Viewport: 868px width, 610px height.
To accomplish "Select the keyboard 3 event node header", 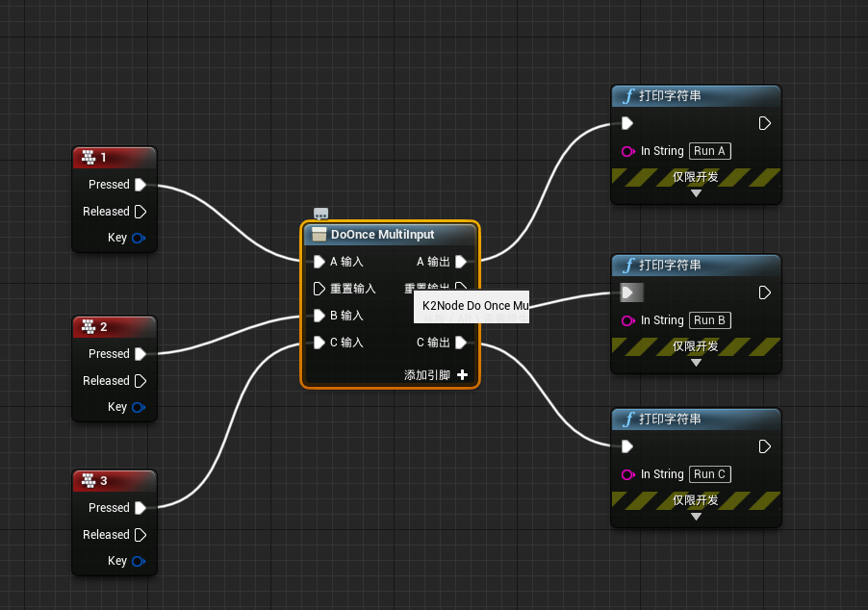I will point(115,481).
